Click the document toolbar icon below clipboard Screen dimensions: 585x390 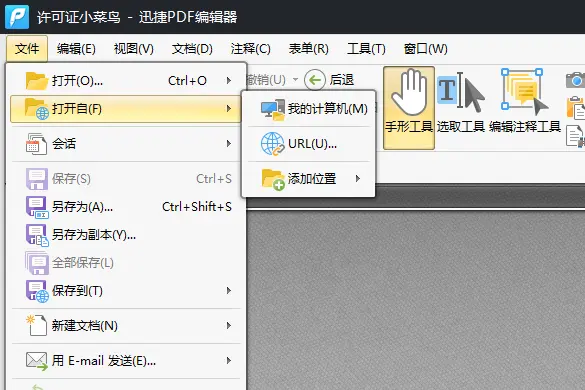coord(575,136)
